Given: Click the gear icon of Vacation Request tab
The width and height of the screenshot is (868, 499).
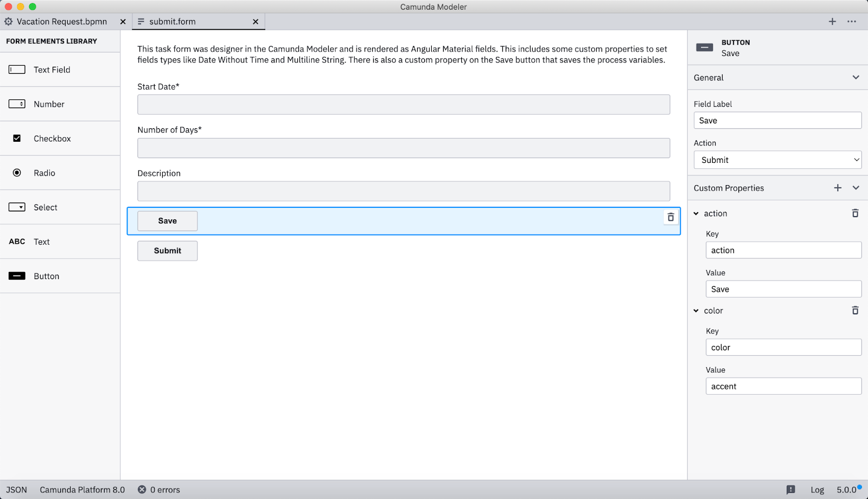Looking at the screenshot, I should (x=9, y=22).
